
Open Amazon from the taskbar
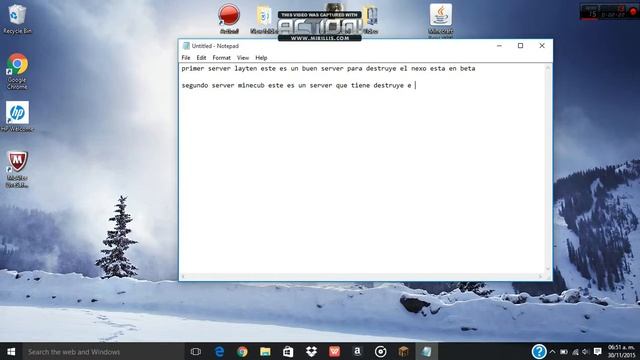point(358,351)
